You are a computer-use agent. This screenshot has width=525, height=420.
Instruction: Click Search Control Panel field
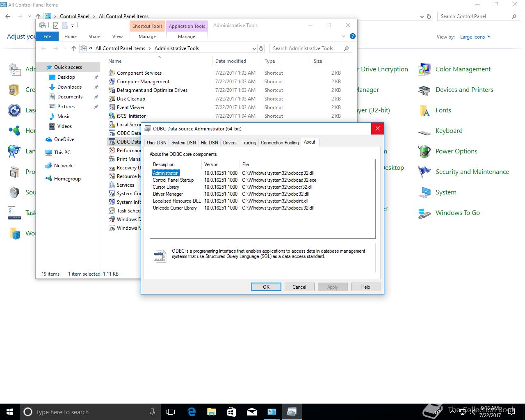tap(478, 16)
